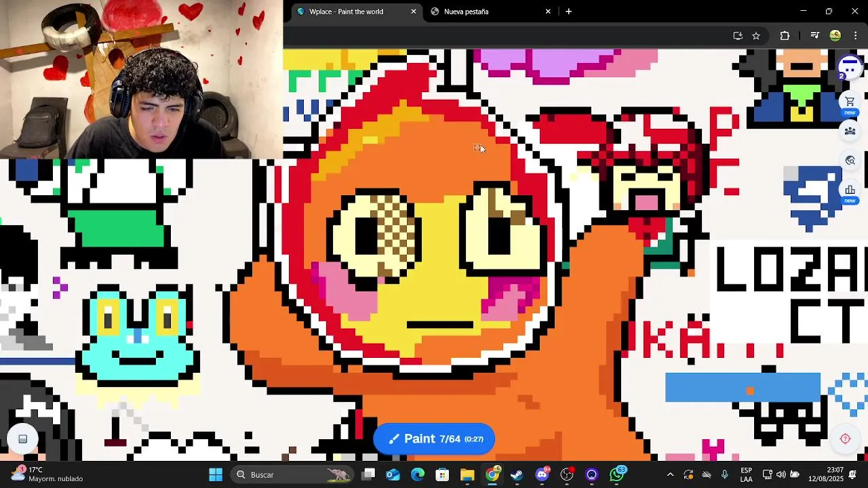Image resolution: width=868 pixels, height=488 pixels.
Task: Open volume control in tray
Action: coord(781,474)
